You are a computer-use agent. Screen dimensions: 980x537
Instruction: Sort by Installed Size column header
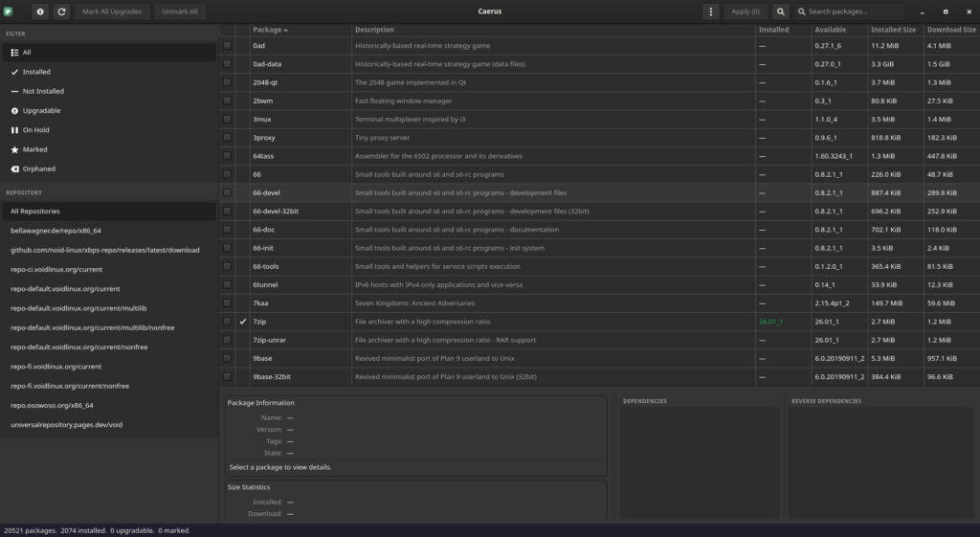click(x=896, y=30)
